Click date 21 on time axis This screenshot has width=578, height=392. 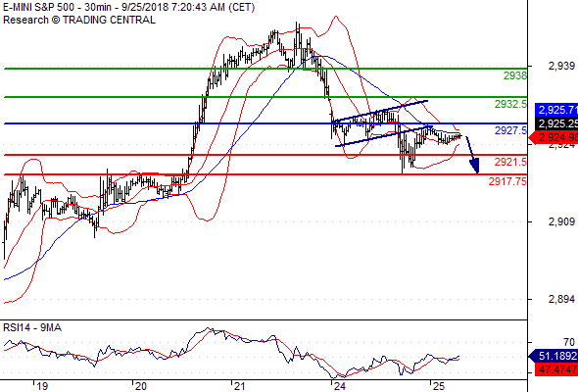(240, 386)
